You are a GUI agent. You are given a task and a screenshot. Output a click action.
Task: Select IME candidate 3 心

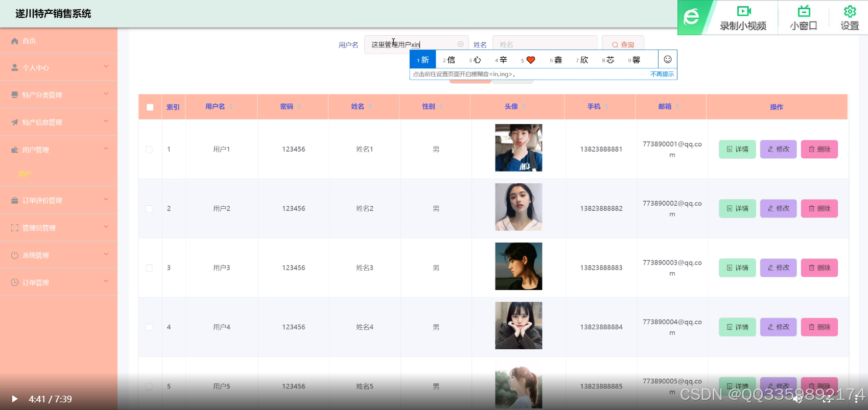tap(475, 60)
